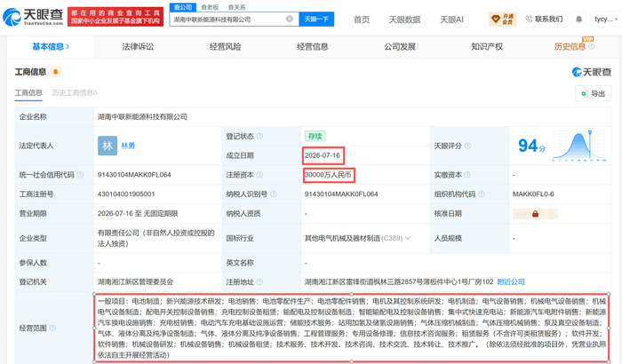Open the 公司发展 tab

400,46
